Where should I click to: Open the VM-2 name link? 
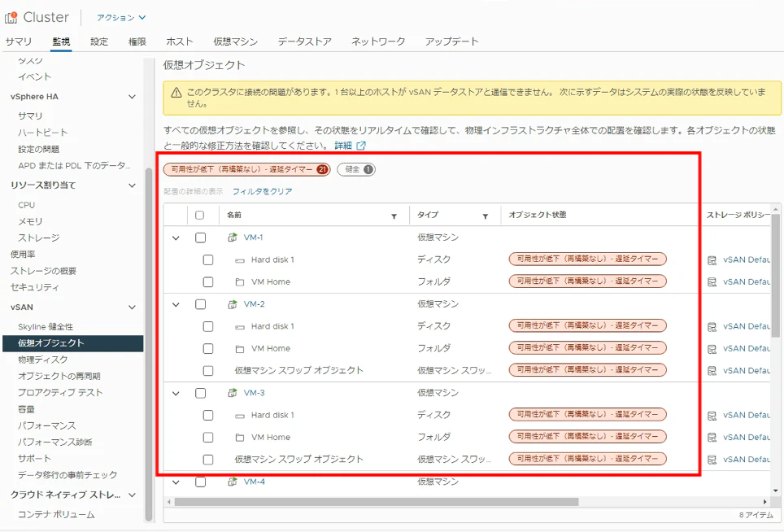(x=254, y=304)
